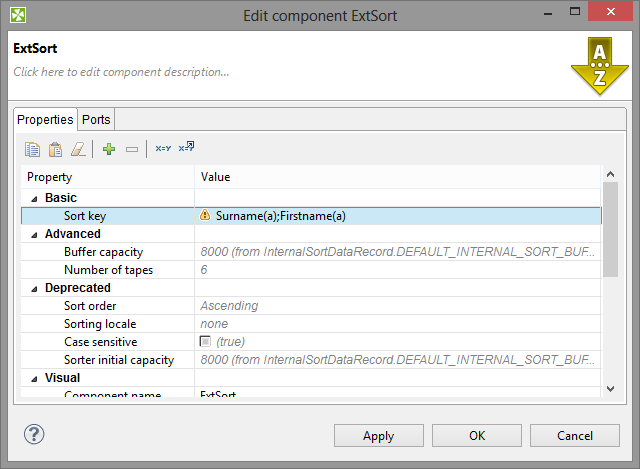Screen dimensions: 640x469
Task: Click the x=y parameter icon
Action: (163, 149)
